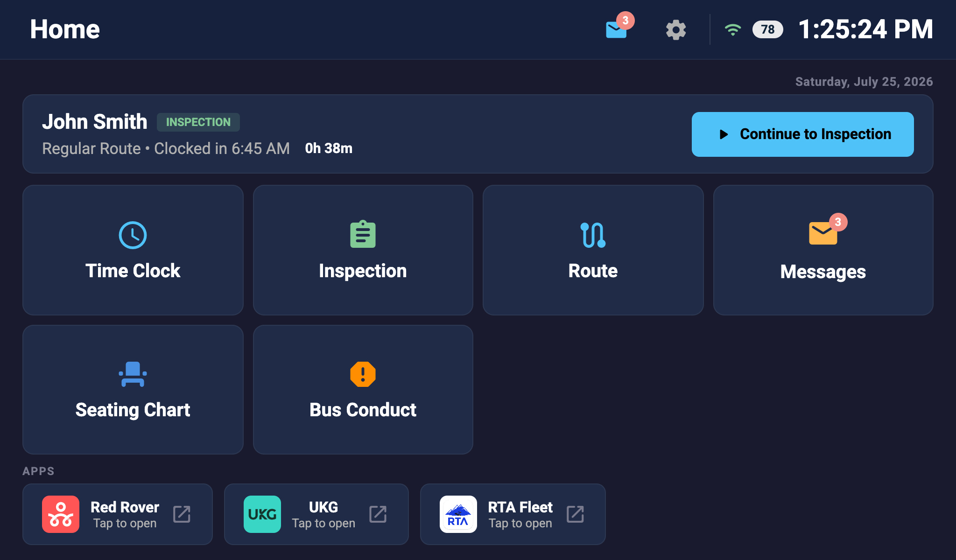
Task: Open the Bus Conduct tile label
Action: click(x=363, y=410)
